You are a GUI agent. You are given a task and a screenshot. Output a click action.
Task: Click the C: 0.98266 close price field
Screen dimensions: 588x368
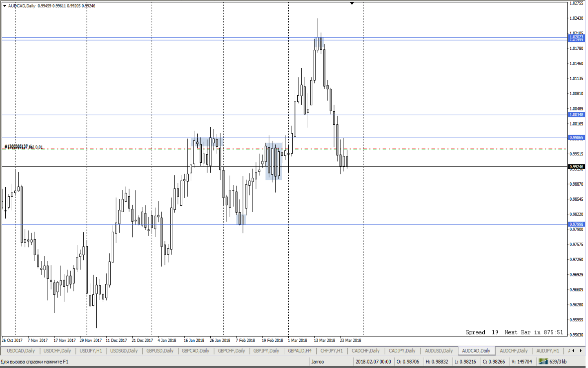494,361
